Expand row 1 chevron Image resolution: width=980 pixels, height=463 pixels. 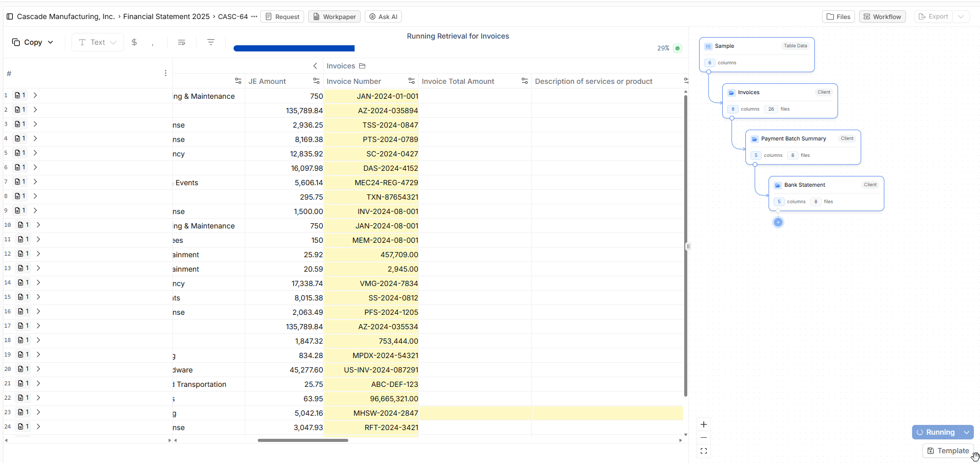tap(35, 95)
